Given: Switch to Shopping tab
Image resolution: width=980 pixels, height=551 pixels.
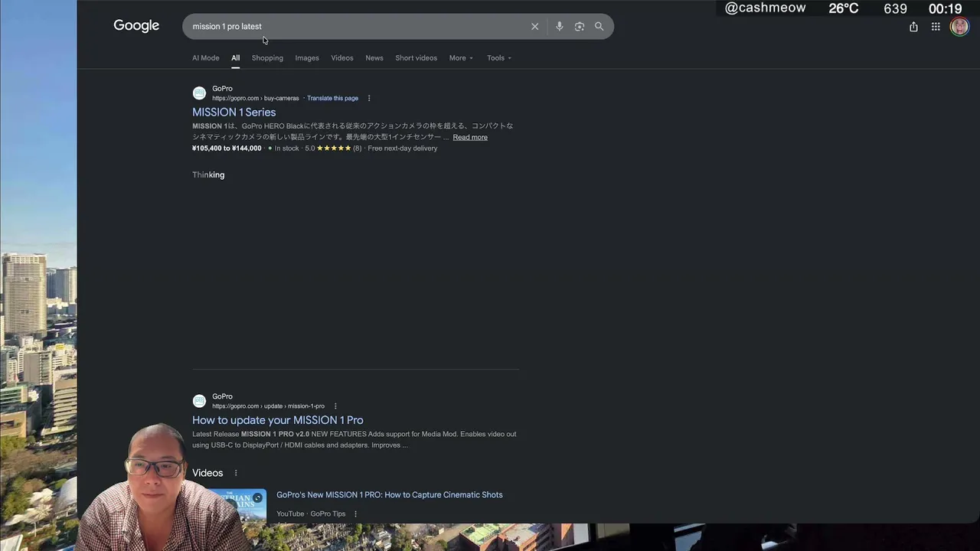Looking at the screenshot, I should pyautogui.click(x=267, y=58).
